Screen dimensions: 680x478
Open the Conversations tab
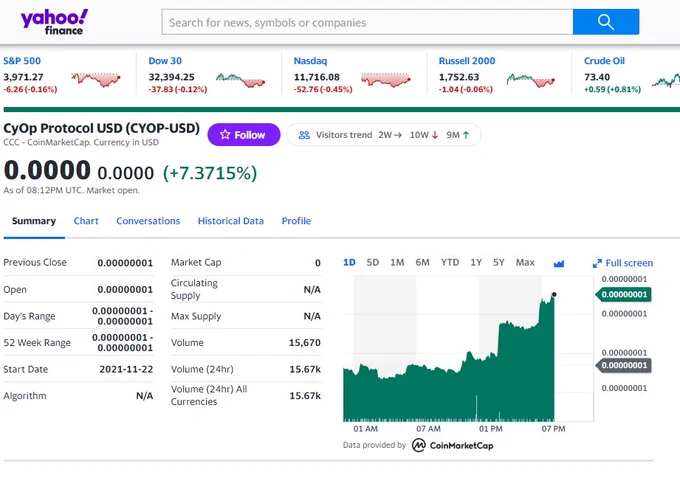pyautogui.click(x=148, y=221)
